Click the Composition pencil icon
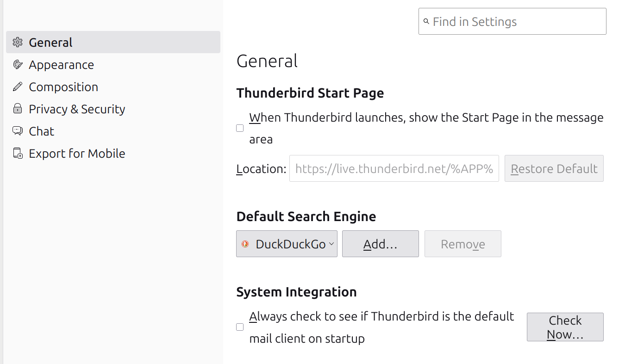 [x=18, y=86]
